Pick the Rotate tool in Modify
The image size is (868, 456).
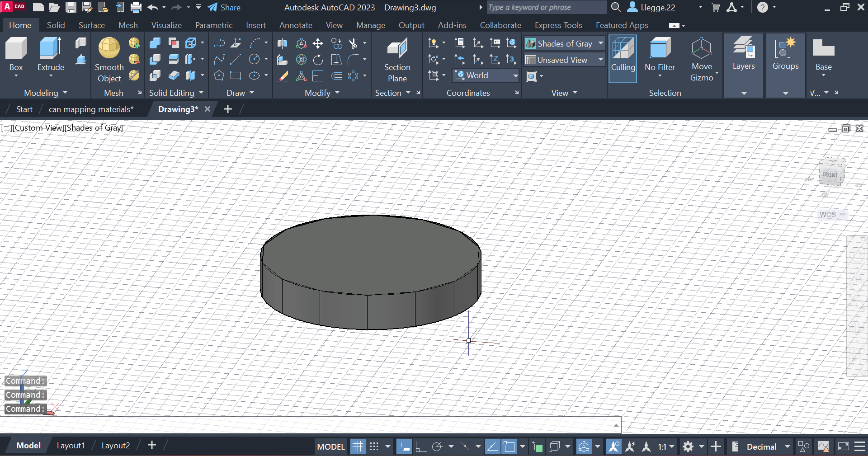coord(318,60)
